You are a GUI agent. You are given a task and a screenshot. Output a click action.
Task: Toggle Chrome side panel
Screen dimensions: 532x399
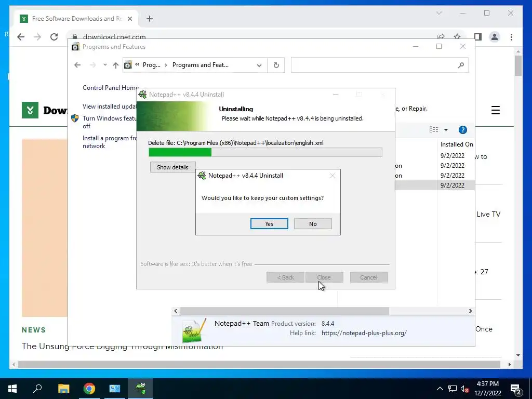coord(478,37)
